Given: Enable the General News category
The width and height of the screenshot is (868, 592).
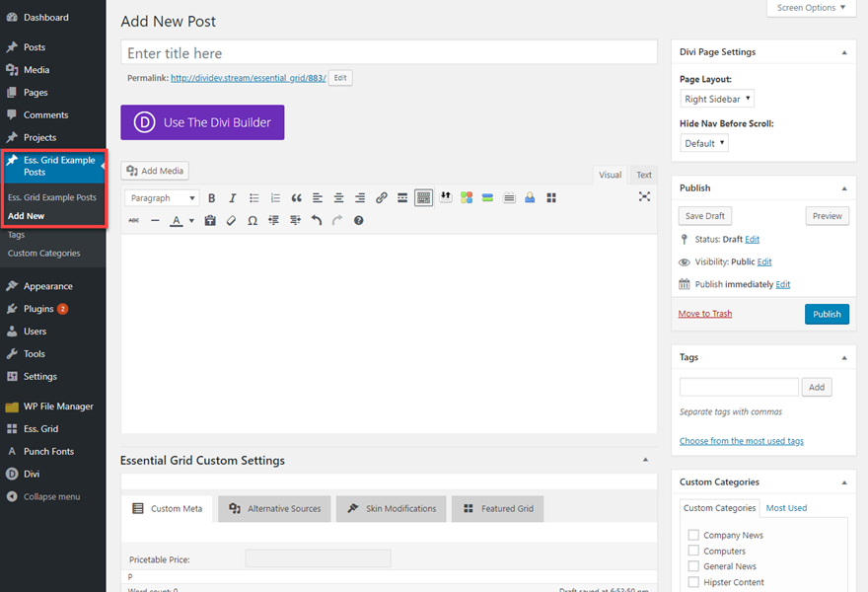Looking at the screenshot, I should pyautogui.click(x=693, y=566).
